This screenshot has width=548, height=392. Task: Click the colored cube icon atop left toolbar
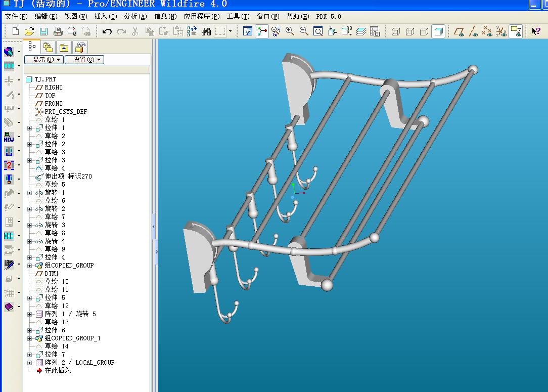click(9, 52)
